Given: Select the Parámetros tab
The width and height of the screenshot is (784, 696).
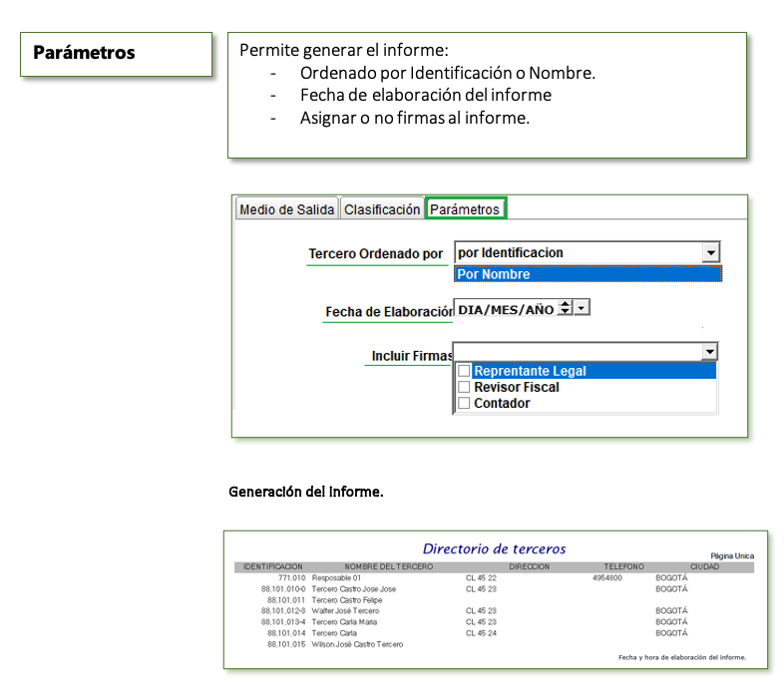Looking at the screenshot, I should point(465,209).
